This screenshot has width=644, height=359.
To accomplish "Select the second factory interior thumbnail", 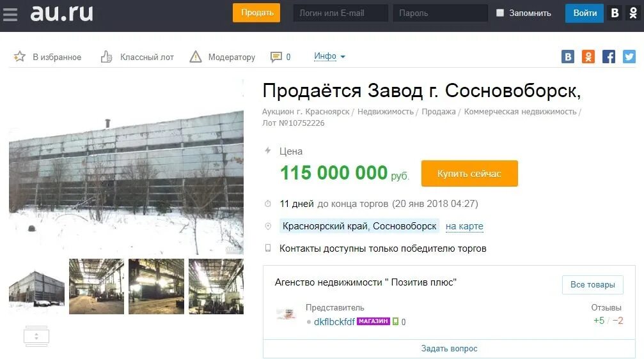I will tap(157, 286).
